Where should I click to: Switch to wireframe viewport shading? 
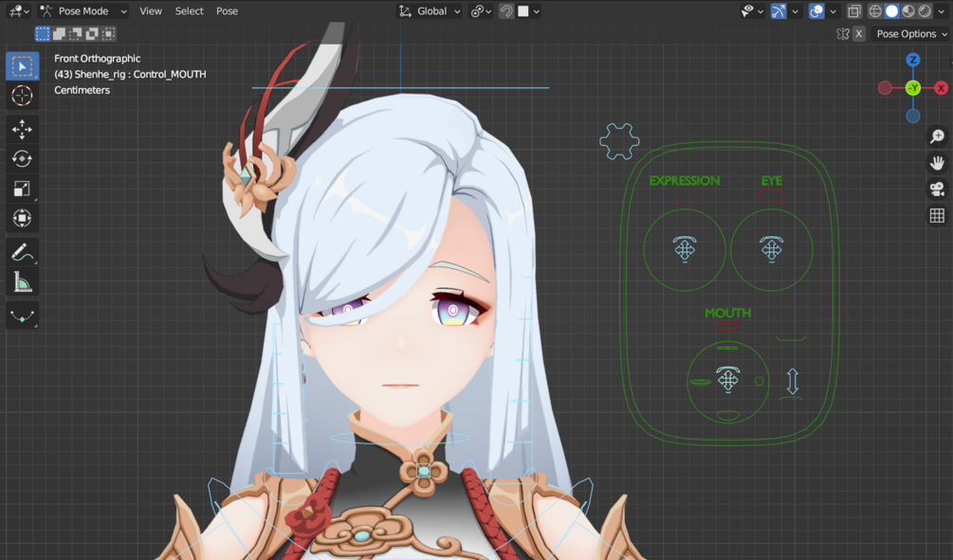click(875, 11)
